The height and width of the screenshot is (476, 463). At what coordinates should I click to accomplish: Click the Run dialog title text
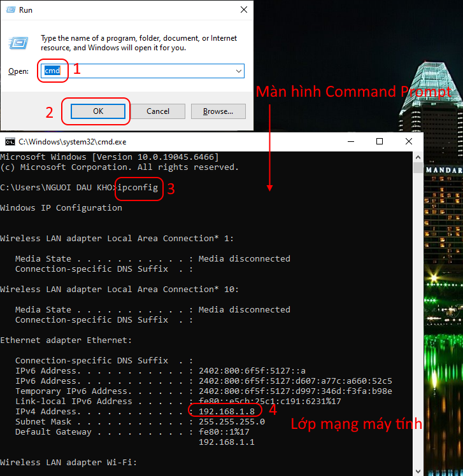tap(25, 10)
